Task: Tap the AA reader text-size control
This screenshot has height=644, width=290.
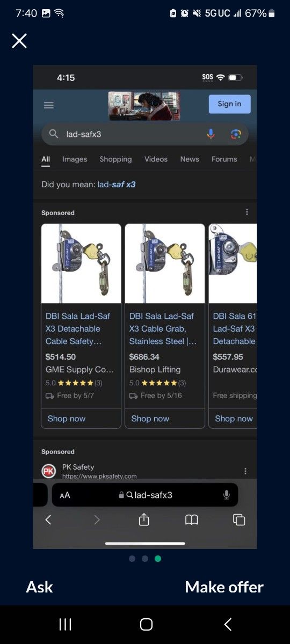Action: (65, 495)
